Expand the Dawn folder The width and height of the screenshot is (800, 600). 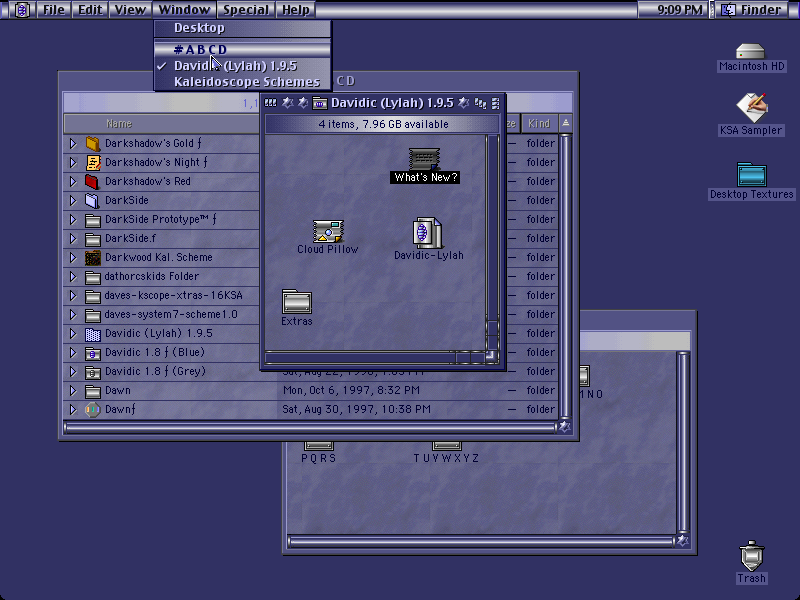point(73,391)
